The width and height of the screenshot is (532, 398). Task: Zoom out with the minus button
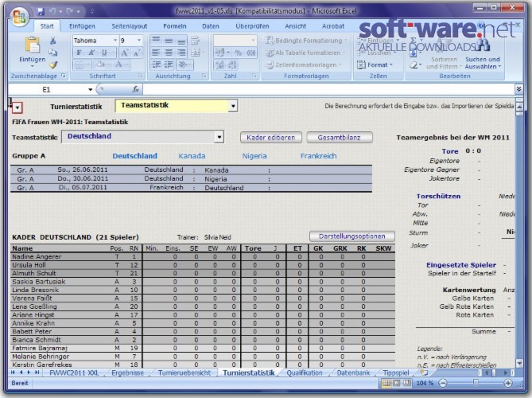pos(443,384)
